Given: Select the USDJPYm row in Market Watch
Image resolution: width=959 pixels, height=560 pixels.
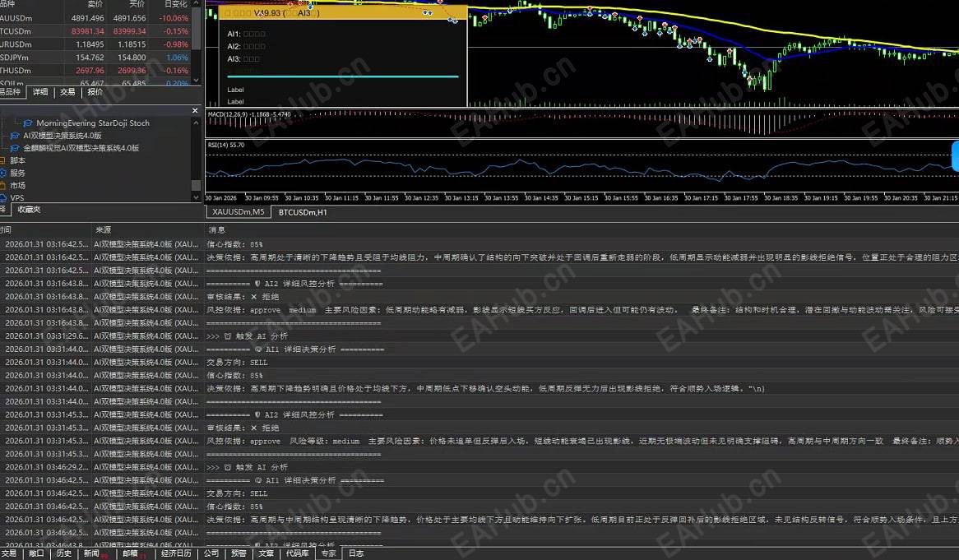Looking at the screenshot, I should [96, 58].
